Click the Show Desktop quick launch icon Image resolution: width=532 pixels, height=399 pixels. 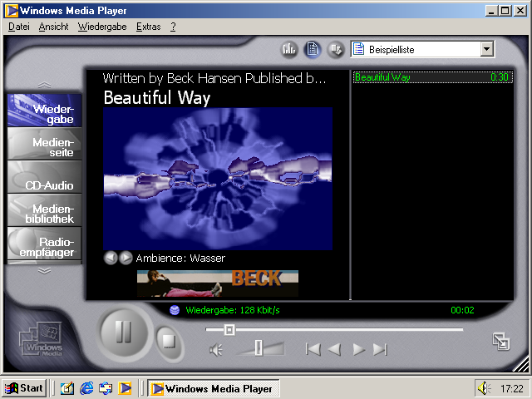67,388
